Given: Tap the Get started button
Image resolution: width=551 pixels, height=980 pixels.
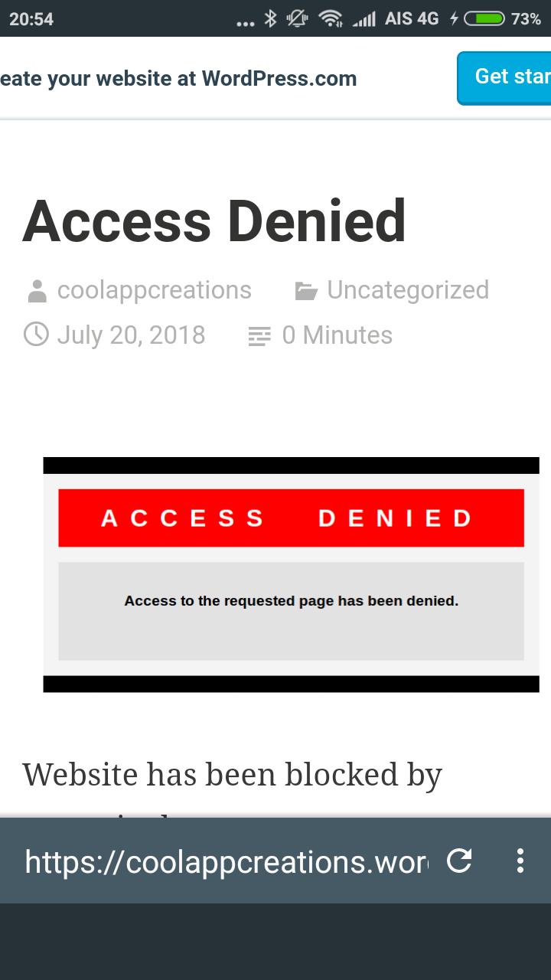Looking at the screenshot, I should coord(504,77).
